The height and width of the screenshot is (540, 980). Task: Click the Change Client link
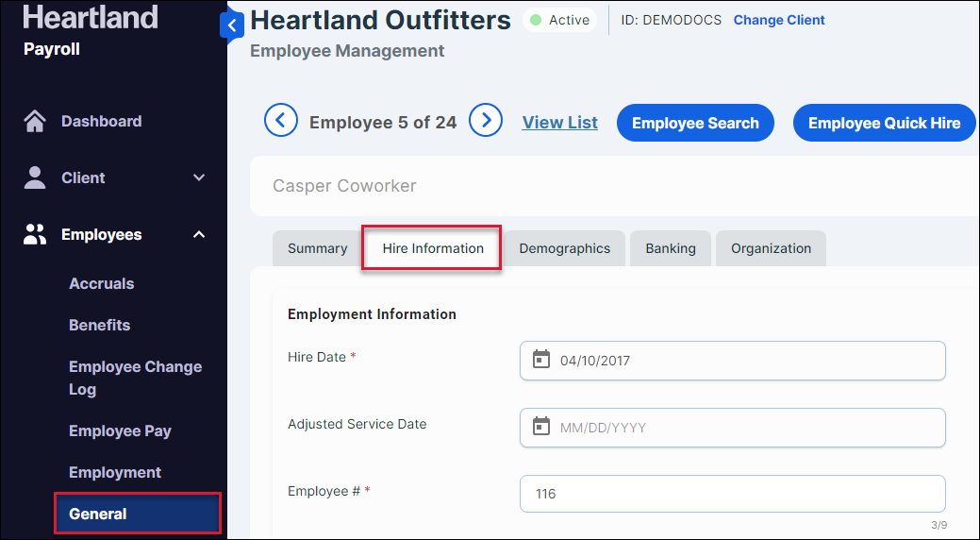779,20
